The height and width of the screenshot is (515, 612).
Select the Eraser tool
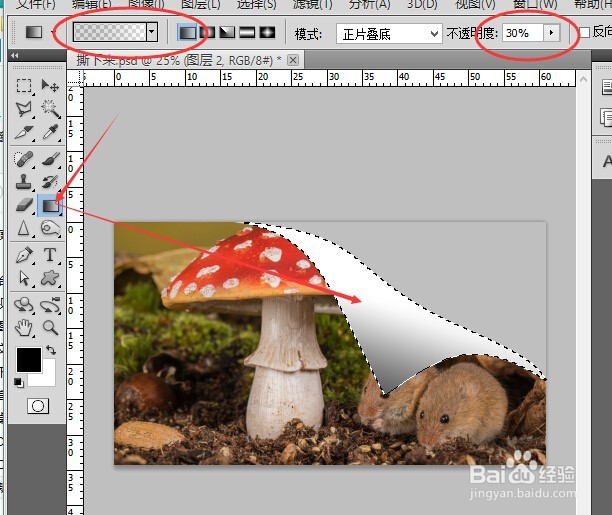pyautogui.click(x=24, y=205)
